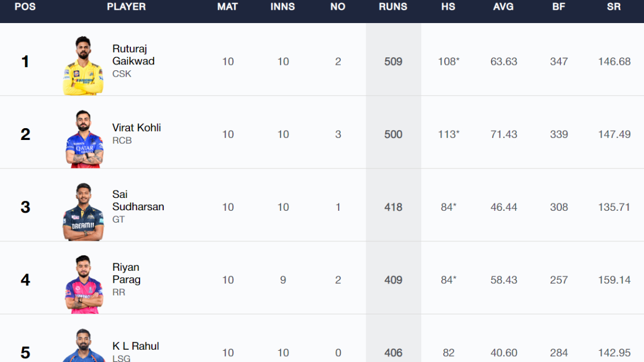The image size is (644, 362).
Task: Click Ruturaj Gaikwad's player photo
Action: [83, 65]
